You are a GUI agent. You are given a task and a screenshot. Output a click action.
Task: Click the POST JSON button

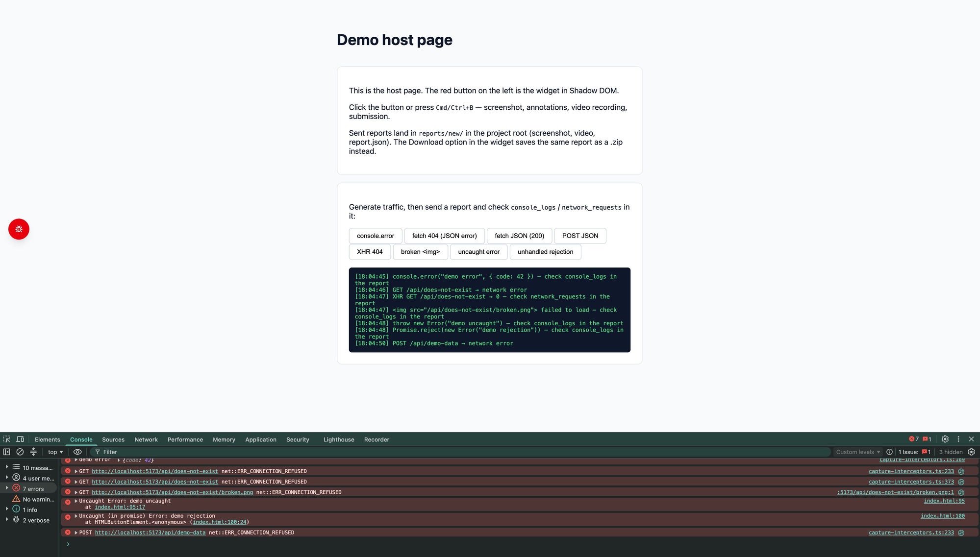coord(580,236)
